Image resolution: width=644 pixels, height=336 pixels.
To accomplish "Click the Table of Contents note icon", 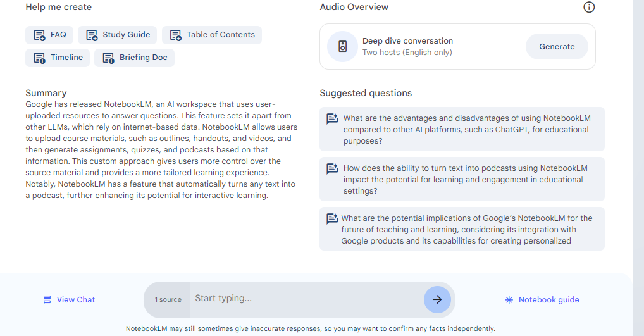I will (176, 35).
